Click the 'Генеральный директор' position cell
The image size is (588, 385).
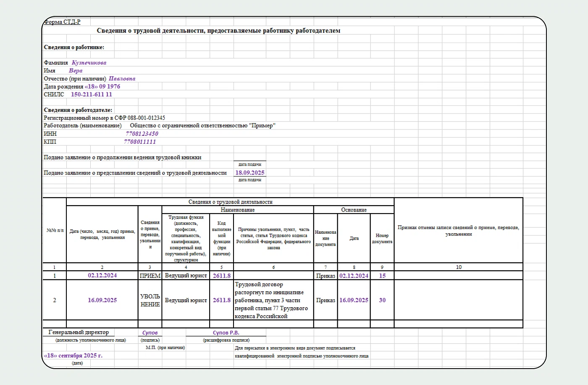[79, 332]
